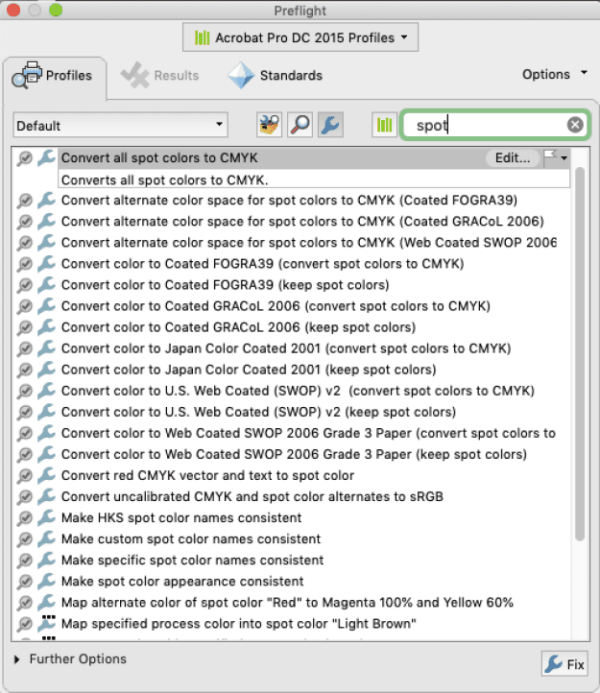
Task: Select Convert color to Coated FOGRA39 (keep spot colors)
Action: tap(238, 285)
